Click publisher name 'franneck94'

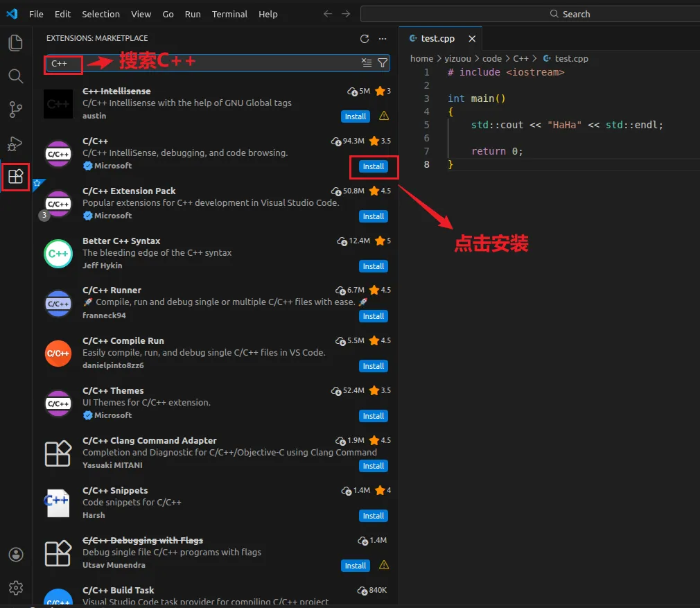click(104, 315)
